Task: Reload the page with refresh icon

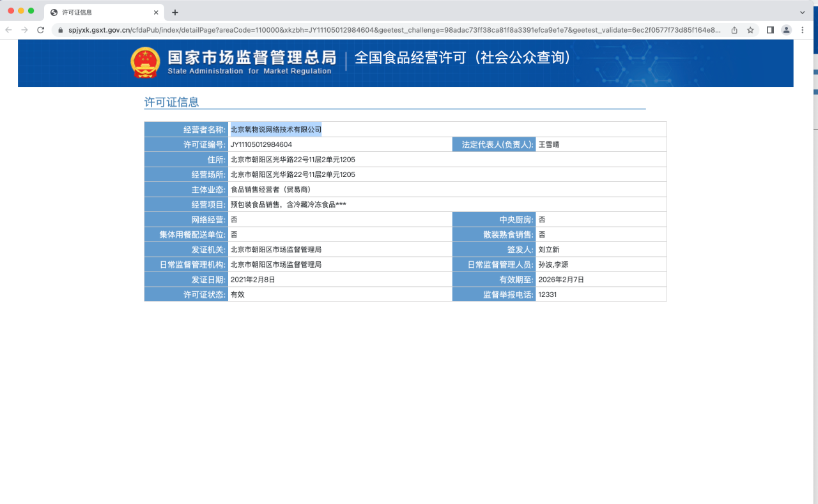Action: tap(41, 30)
